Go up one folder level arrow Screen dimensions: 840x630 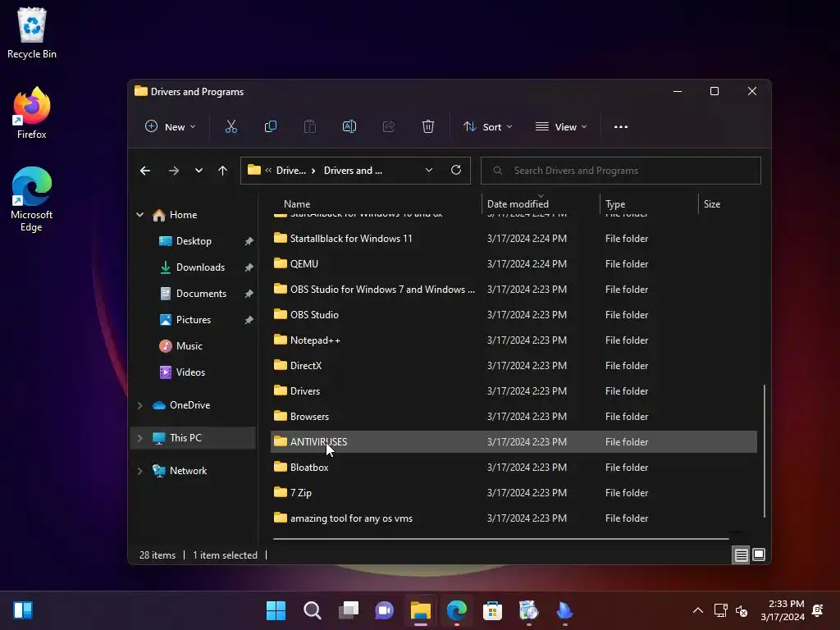point(223,171)
